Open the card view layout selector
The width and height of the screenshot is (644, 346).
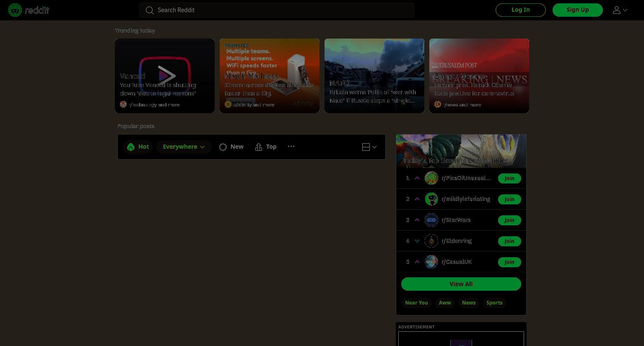click(369, 147)
